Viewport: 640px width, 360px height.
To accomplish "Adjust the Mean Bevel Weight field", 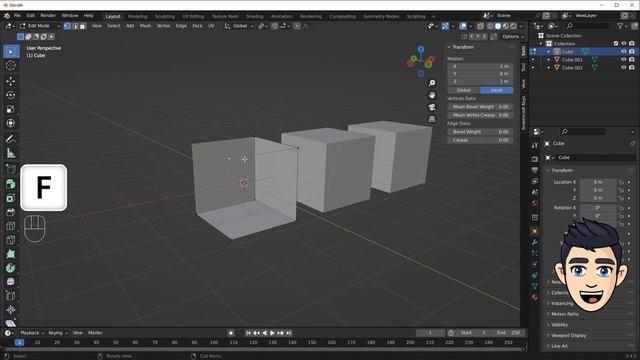I will [480, 107].
